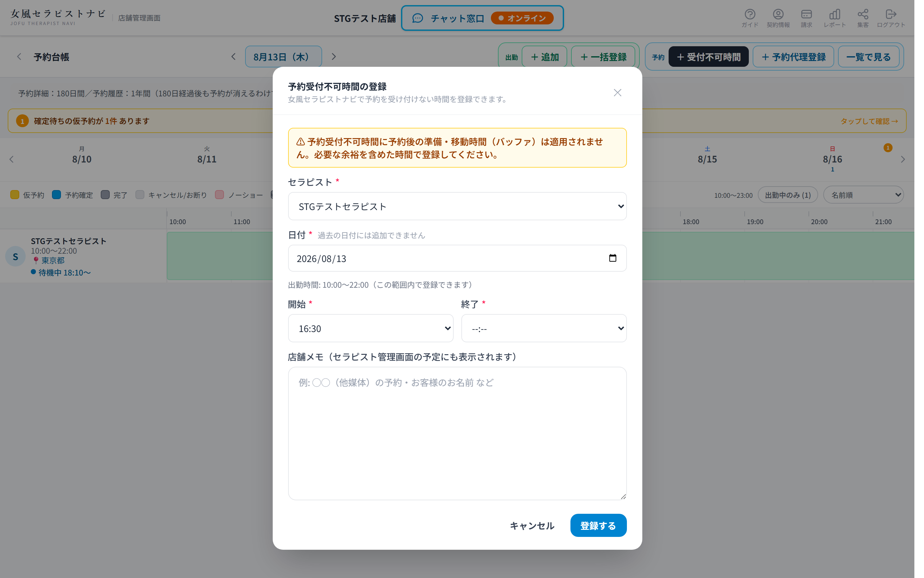Open 契約情報 account icon

coord(778,18)
